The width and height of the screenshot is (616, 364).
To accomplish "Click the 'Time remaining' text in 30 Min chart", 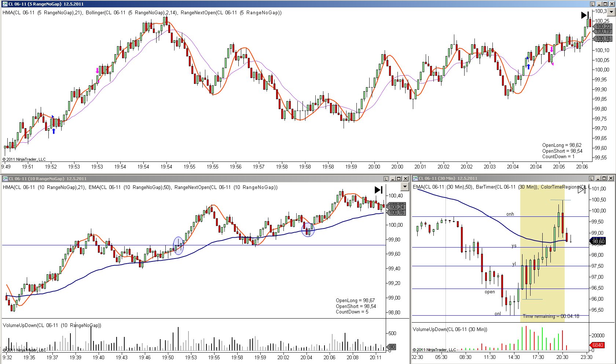I will coord(551,316).
